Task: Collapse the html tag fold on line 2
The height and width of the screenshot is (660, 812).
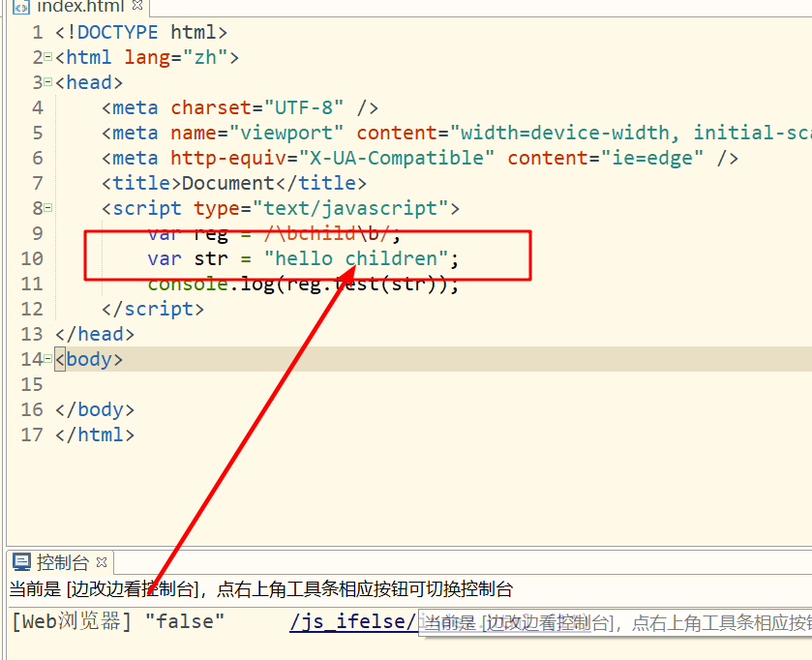Action: tap(48, 57)
